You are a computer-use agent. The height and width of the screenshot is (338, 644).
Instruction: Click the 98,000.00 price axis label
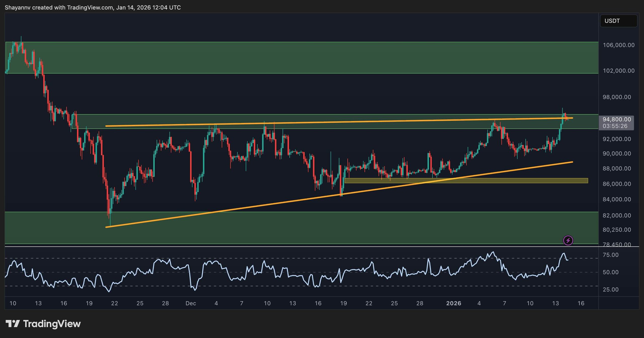(617, 97)
